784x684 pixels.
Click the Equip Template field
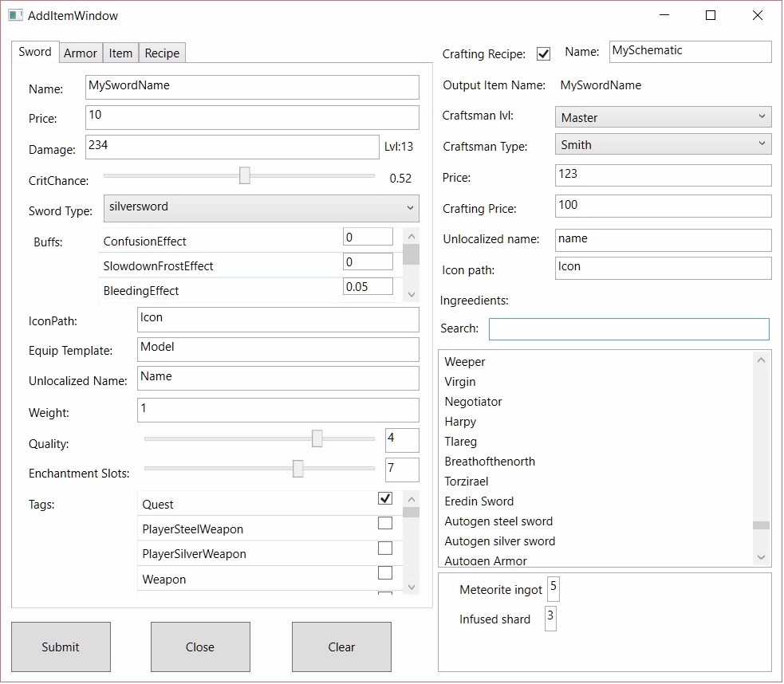278,349
